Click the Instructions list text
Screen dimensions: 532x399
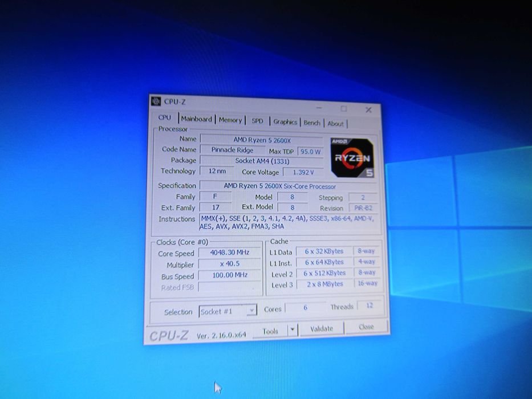pos(288,222)
